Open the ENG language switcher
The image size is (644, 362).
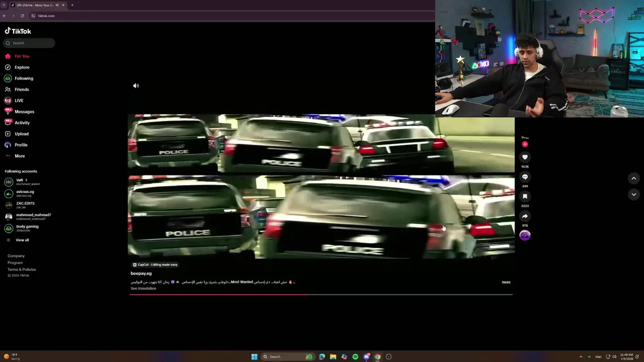[x=598, y=356]
